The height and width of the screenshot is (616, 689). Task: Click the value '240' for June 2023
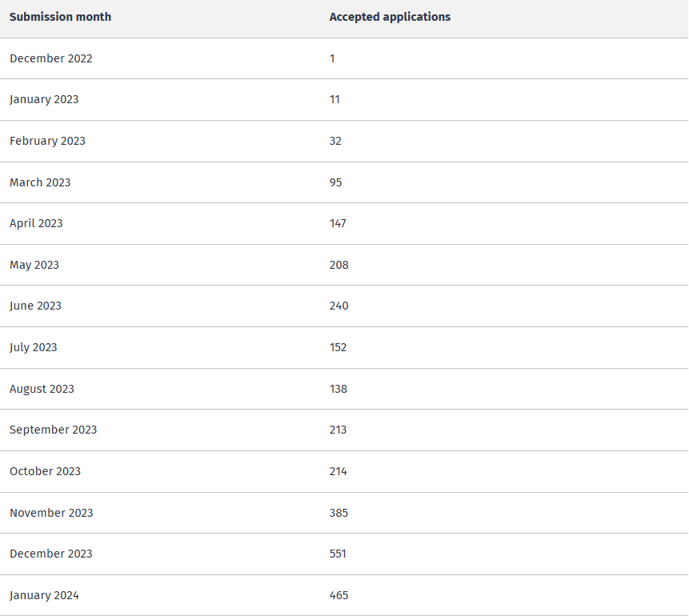click(x=338, y=306)
